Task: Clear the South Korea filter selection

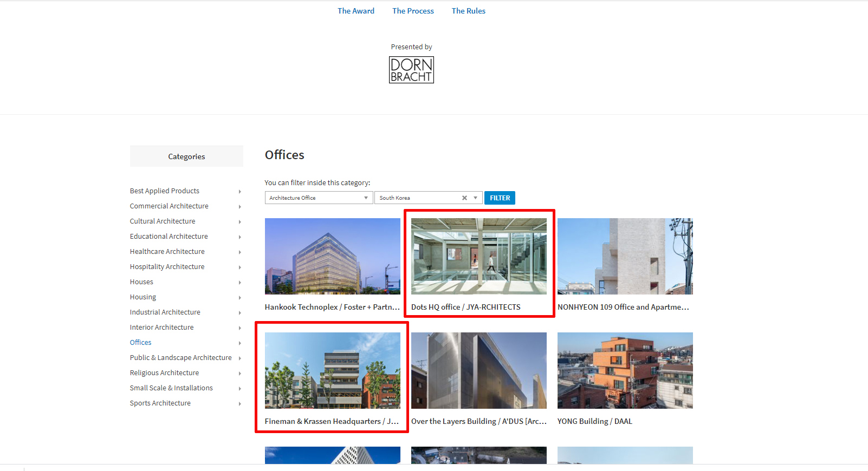Action: click(464, 198)
